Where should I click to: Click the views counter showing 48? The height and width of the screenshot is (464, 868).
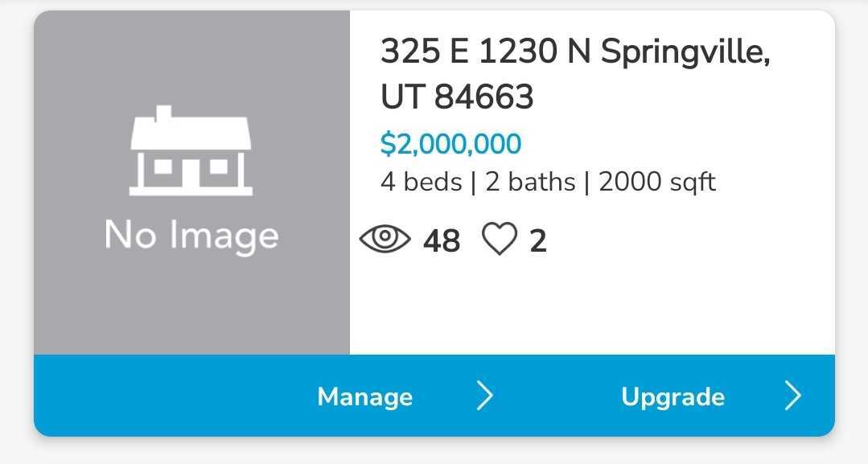[x=442, y=239]
